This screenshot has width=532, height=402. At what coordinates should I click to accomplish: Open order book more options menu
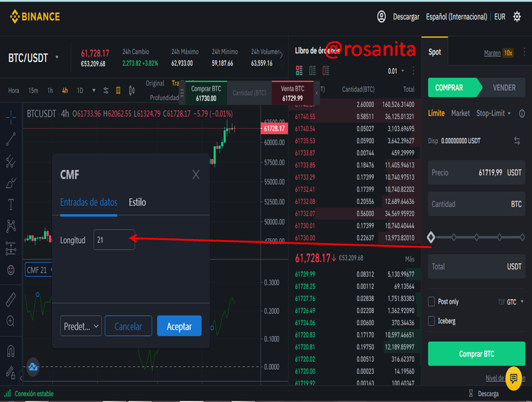tap(413, 70)
